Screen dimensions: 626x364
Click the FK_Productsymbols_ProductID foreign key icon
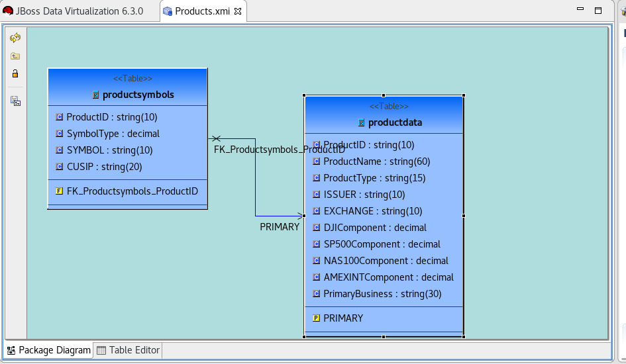coord(60,191)
